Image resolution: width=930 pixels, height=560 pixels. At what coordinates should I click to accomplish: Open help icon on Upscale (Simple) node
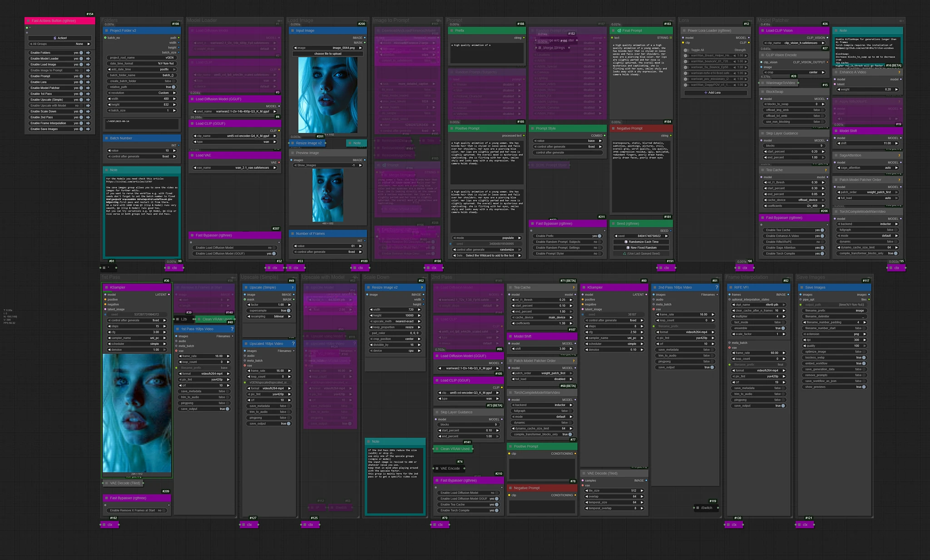pyautogui.click(x=292, y=287)
